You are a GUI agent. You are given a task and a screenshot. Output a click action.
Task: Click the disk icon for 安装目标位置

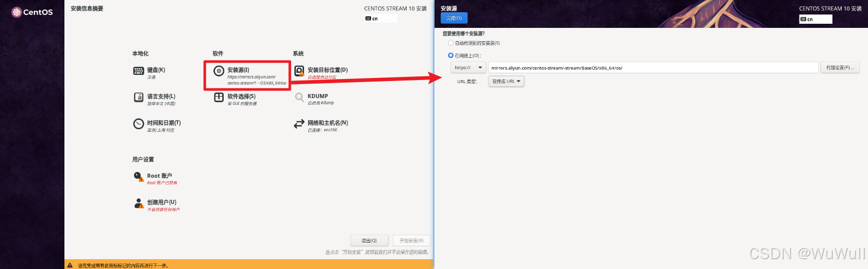pyautogui.click(x=299, y=71)
